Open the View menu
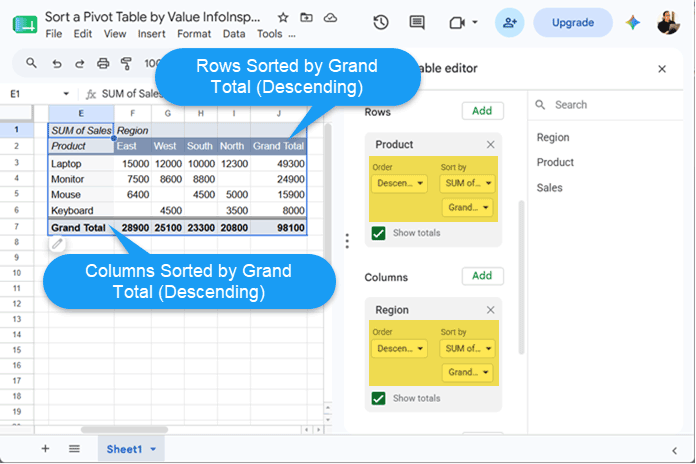The width and height of the screenshot is (696, 464). (115, 34)
